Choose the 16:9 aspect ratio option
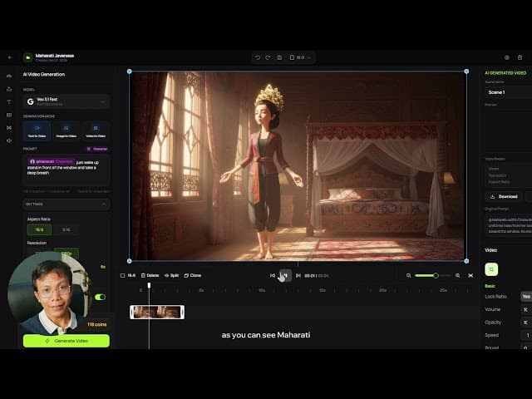This screenshot has height=399, width=532. [x=39, y=229]
